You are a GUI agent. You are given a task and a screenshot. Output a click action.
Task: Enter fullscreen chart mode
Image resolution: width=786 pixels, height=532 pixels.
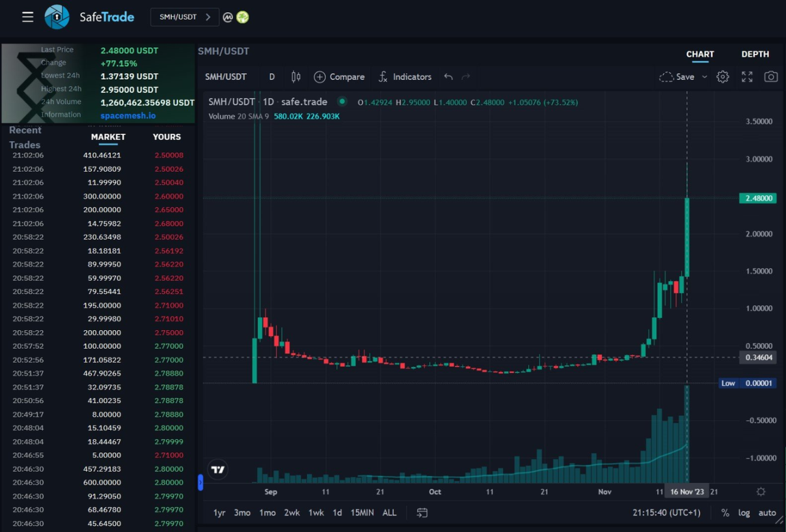click(747, 77)
